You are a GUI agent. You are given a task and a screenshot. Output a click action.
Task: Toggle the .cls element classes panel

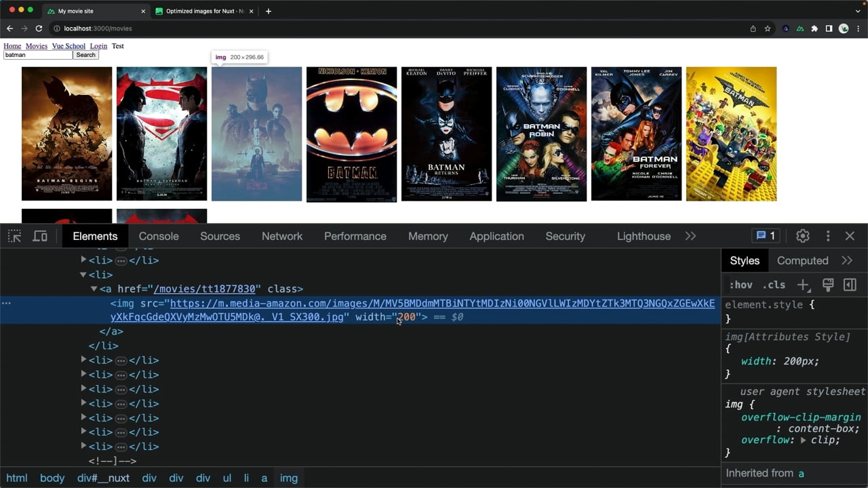coord(774,285)
